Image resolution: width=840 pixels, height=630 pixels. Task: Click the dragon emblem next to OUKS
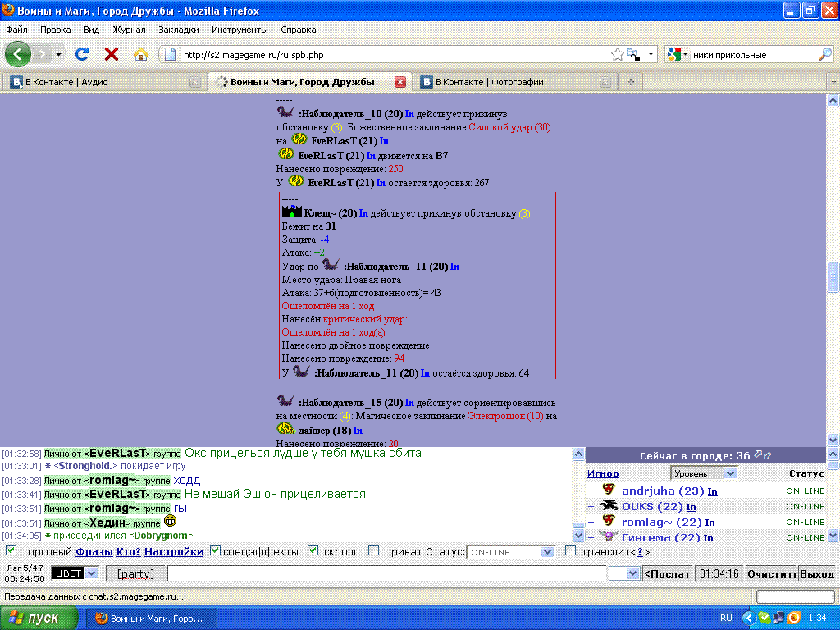609,506
